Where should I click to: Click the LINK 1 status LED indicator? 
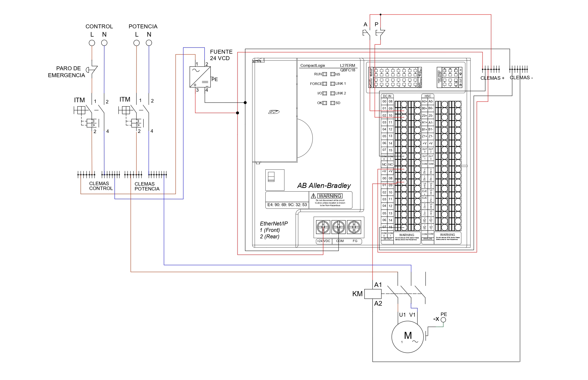[333, 84]
